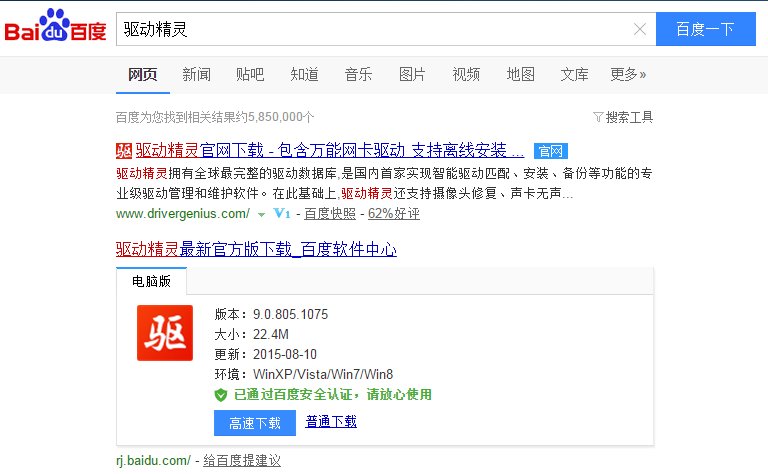Click the 普通下载 link

coord(331,422)
